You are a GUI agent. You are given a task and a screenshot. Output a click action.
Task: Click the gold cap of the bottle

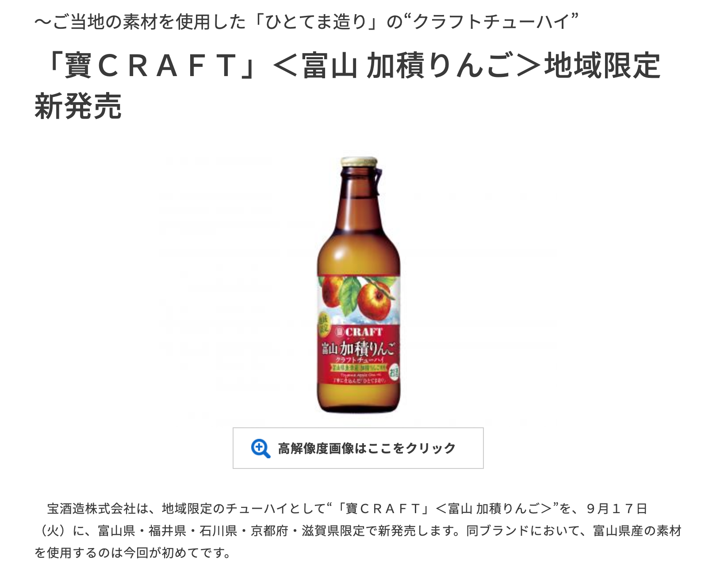(x=359, y=162)
